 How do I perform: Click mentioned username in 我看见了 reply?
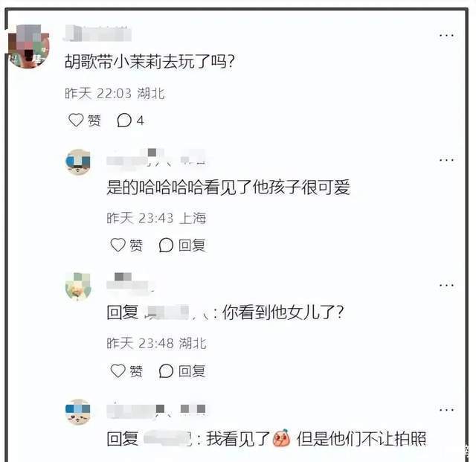tap(167, 439)
